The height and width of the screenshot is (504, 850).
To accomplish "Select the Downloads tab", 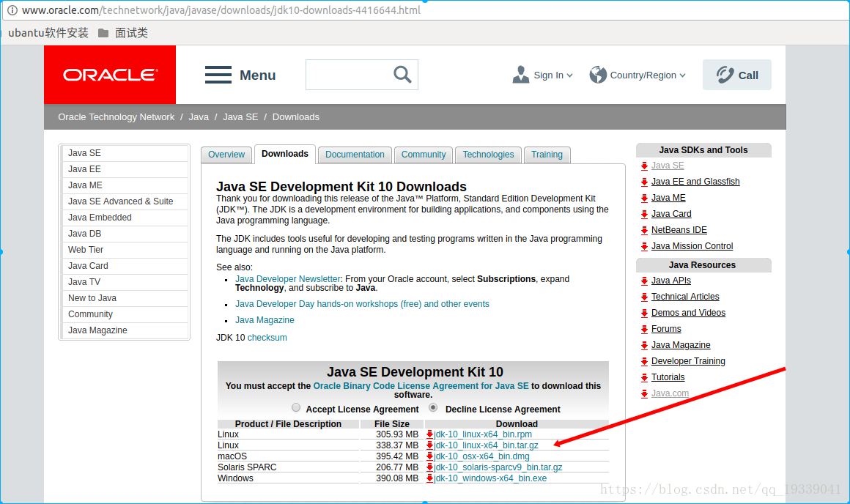I will point(285,154).
